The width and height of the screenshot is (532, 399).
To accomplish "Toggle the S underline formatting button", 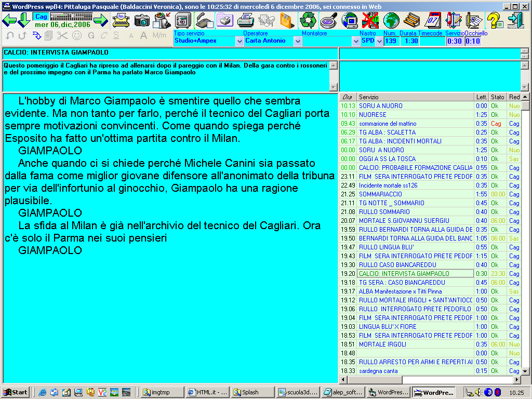I will pyautogui.click(x=116, y=35).
